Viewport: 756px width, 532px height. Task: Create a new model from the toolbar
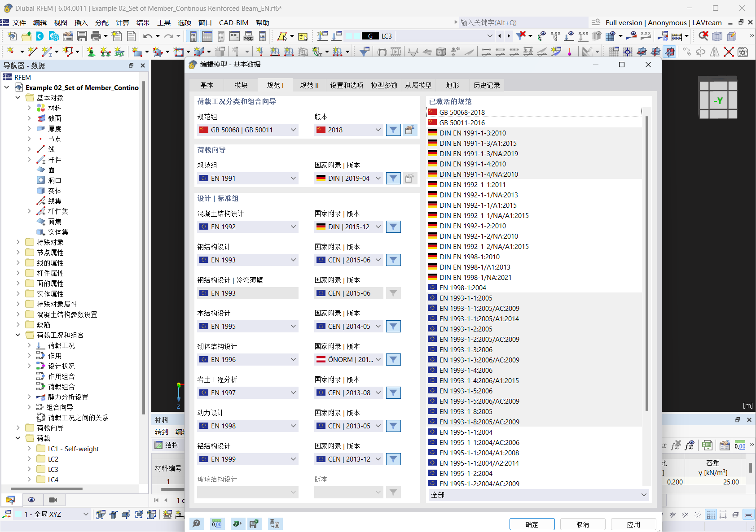click(x=12, y=36)
